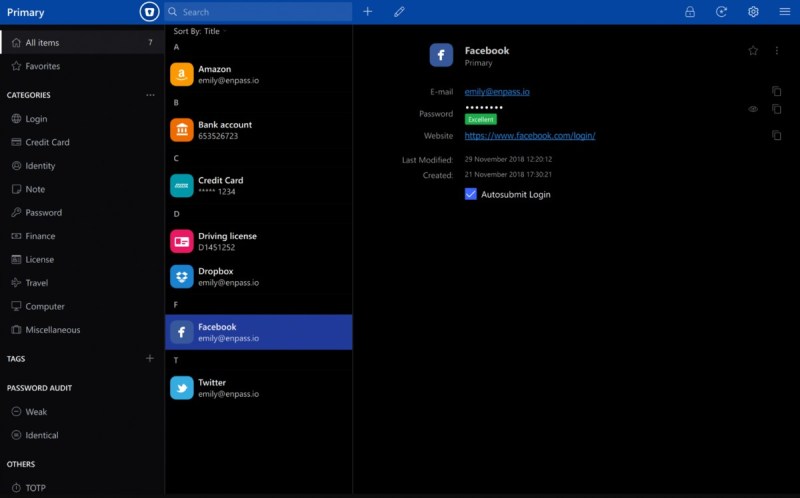
Task: Copy the Website field value
Action: tap(777, 136)
